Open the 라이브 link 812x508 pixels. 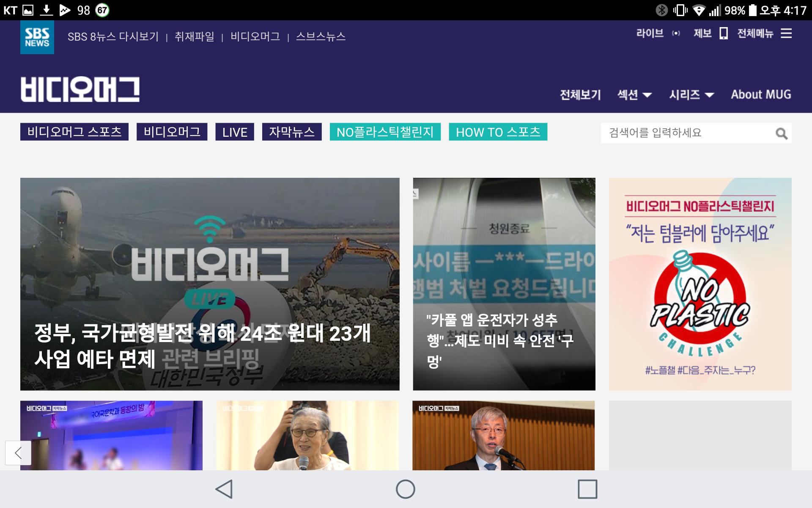click(650, 33)
